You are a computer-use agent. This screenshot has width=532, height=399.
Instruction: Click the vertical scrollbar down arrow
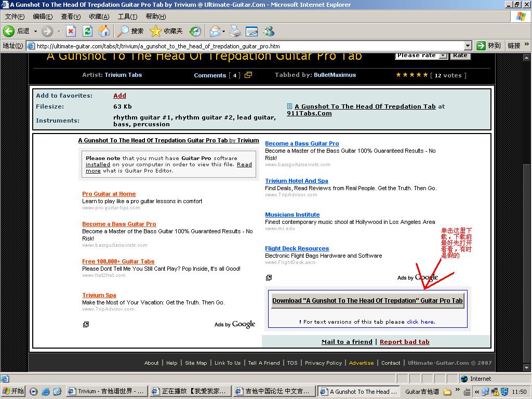pos(527,368)
